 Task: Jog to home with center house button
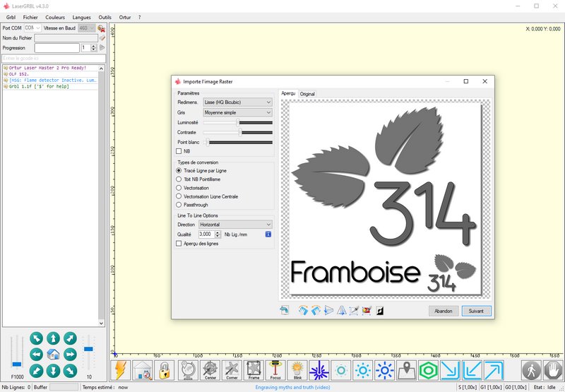pos(53,354)
